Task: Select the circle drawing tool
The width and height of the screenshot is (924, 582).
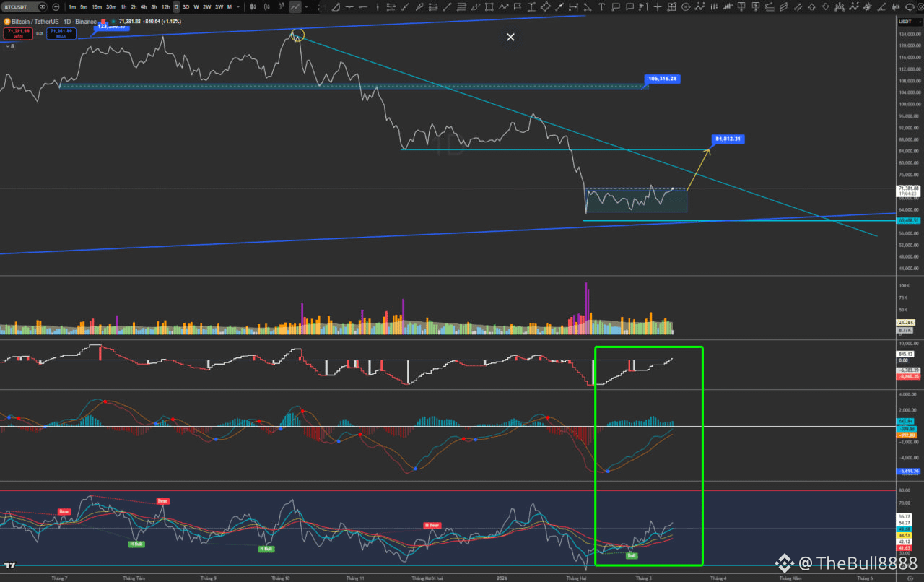Action: [686, 6]
